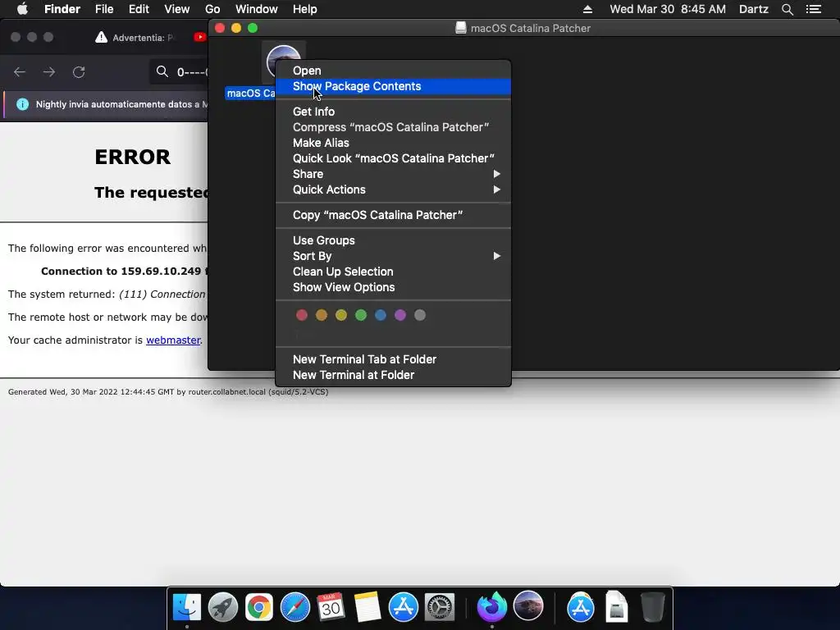The height and width of the screenshot is (630, 840).
Task: Click the warning icon on Advertentia tab
Action: (101, 37)
